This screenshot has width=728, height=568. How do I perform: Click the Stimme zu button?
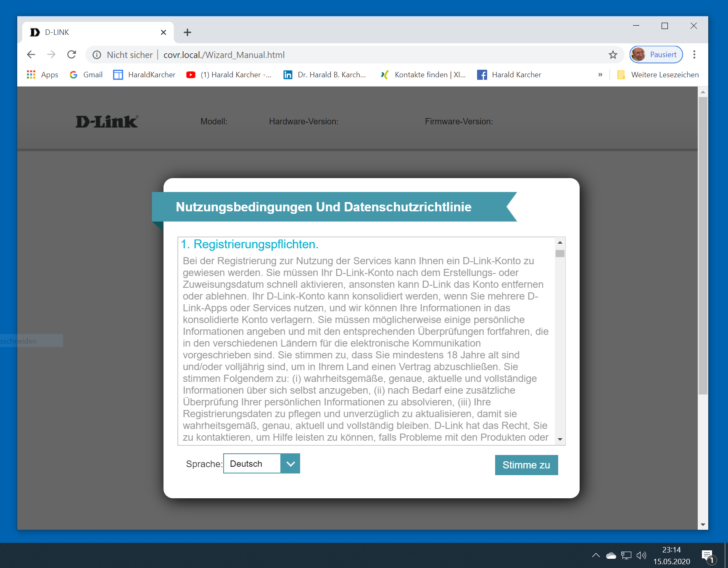(x=526, y=465)
